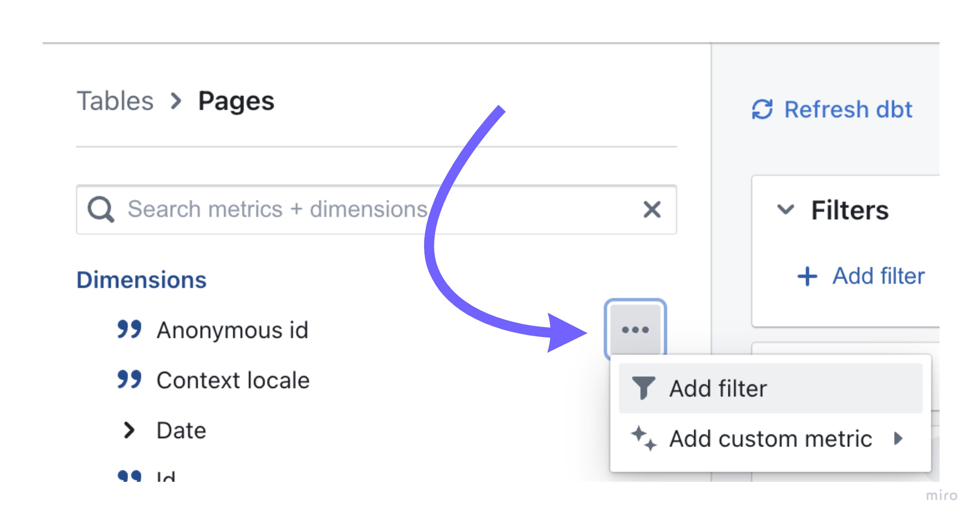
Task: Select the Anonymous id dimension
Action: [232, 330]
